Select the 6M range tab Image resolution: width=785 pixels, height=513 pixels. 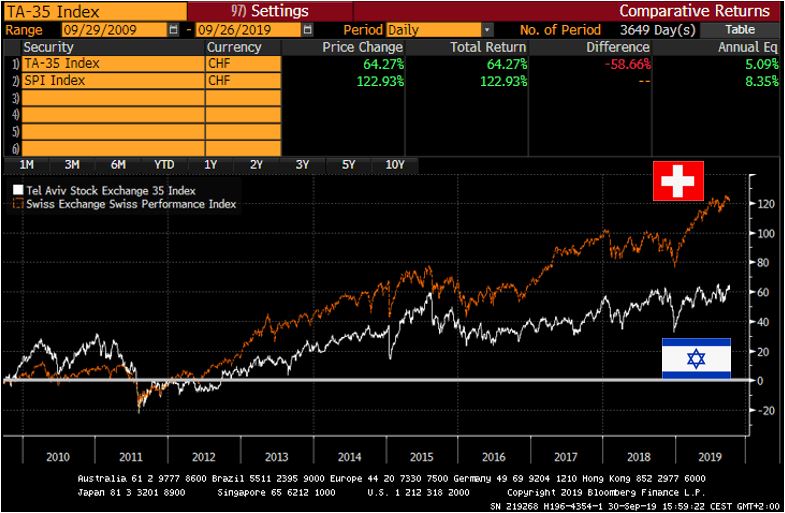pyautogui.click(x=118, y=165)
